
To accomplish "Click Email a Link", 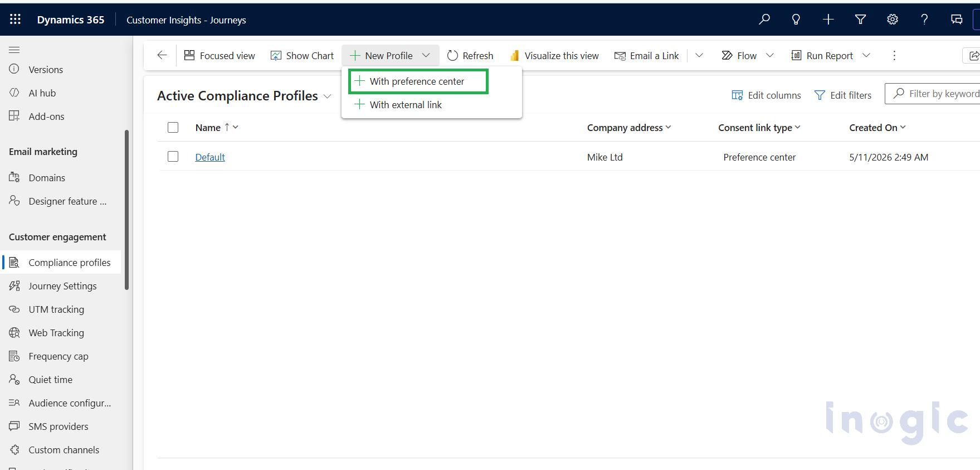I will point(647,55).
